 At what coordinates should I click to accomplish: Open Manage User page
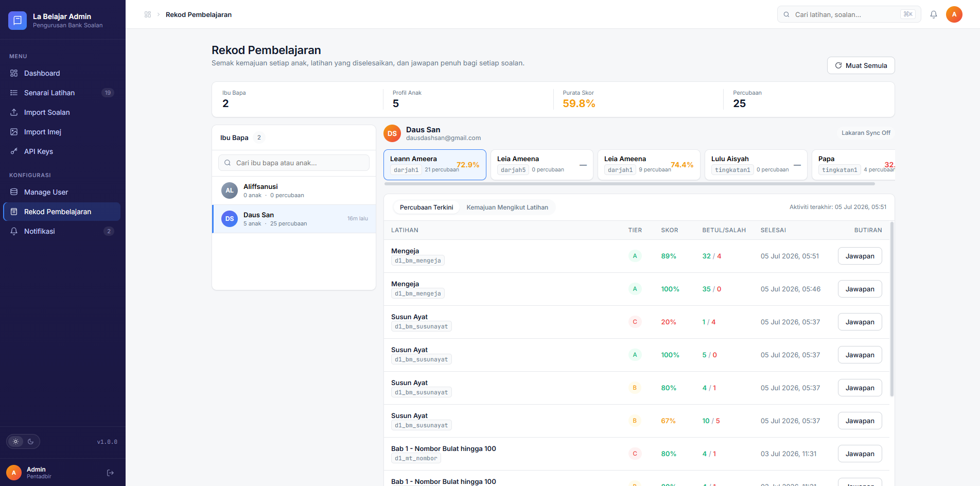pyautogui.click(x=62, y=192)
